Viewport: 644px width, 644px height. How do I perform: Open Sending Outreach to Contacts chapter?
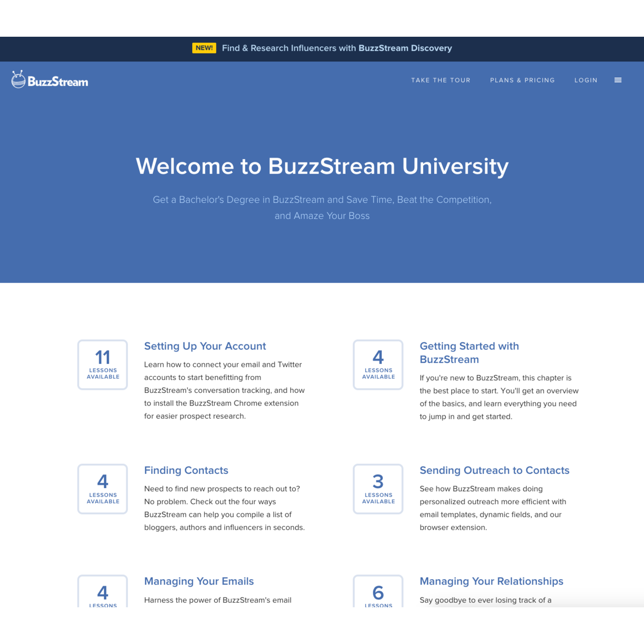(x=494, y=470)
